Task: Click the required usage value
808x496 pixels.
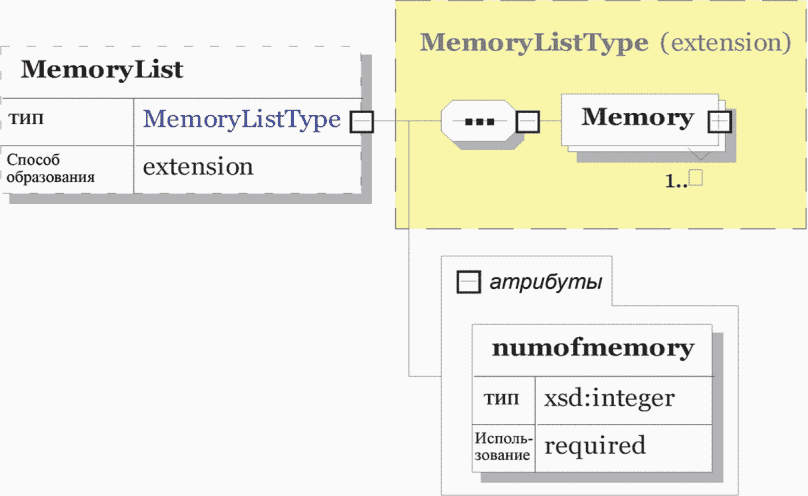Action: [595, 446]
